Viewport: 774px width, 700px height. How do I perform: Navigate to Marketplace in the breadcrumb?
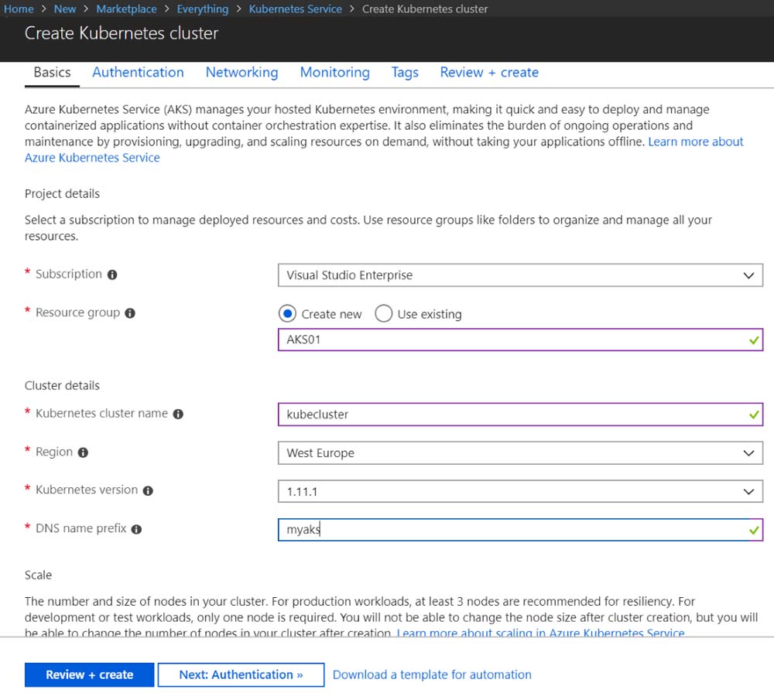(126, 9)
